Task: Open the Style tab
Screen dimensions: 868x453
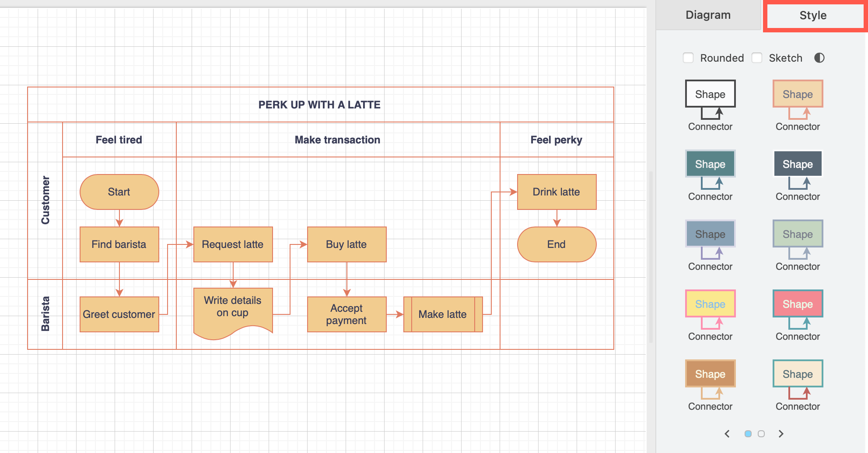Action: pyautogui.click(x=813, y=15)
